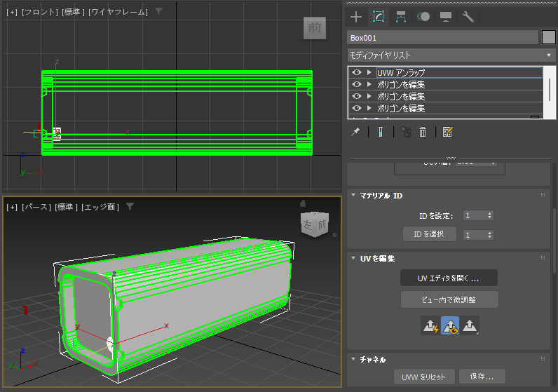The image size is (558, 392).
Task: Open the Create panel tab (plus icon)
Action: pos(356,17)
